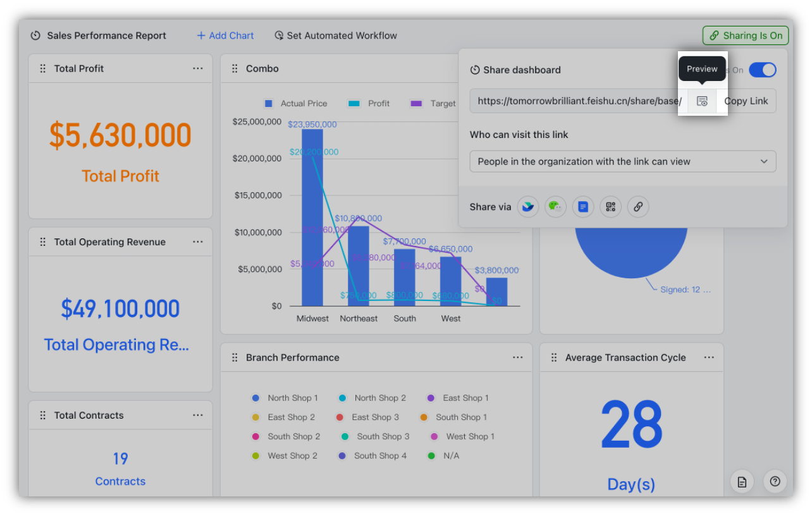Viewport: 812px width, 516px height.
Task: Open the link permission dropdown
Action: (x=622, y=161)
